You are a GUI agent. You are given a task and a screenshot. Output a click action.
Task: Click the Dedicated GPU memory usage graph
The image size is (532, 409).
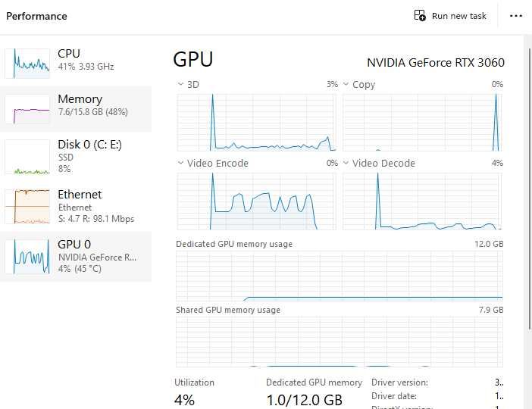click(339, 275)
